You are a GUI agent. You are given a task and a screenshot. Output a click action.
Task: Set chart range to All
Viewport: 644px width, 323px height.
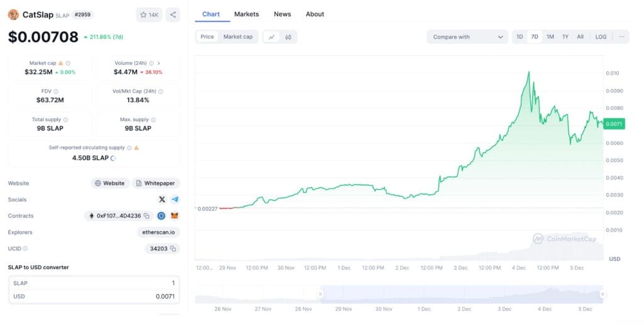(x=580, y=37)
